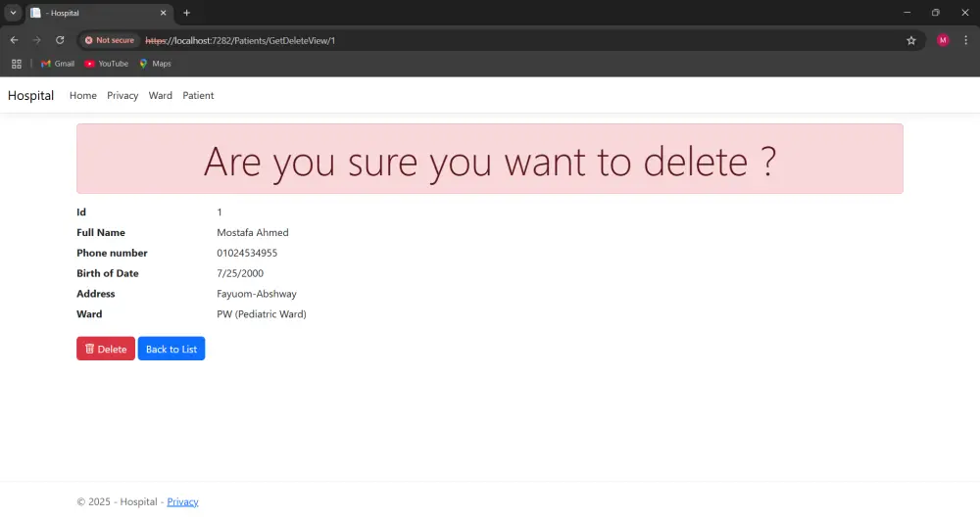Expand the tab search dropdown arrow
This screenshot has width=980, height=520.
pyautogui.click(x=13, y=13)
